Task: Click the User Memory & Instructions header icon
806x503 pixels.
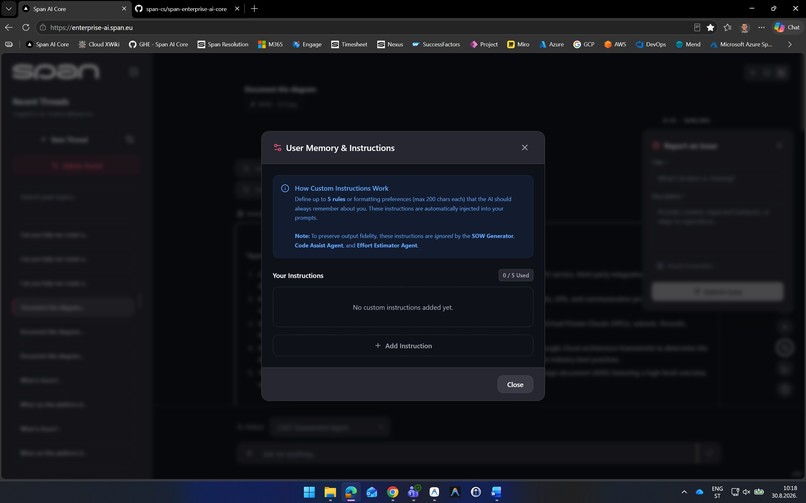Action: pyautogui.click(x=278, y=148)
